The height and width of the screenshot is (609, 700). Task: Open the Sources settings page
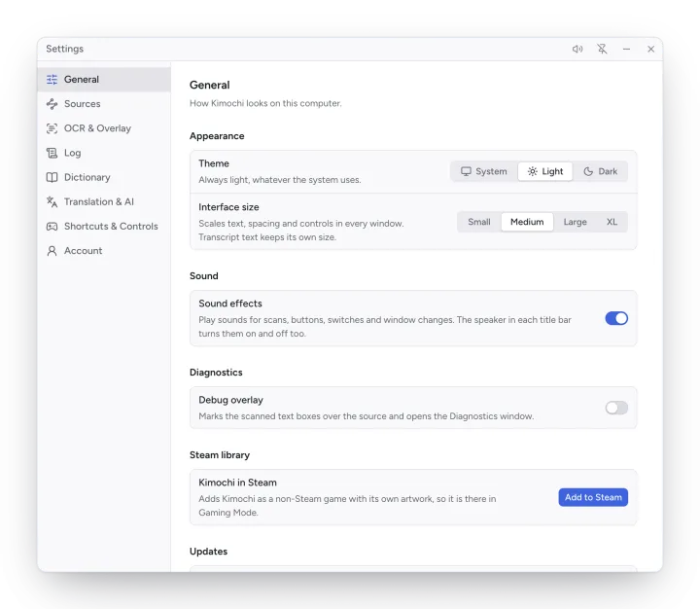(x=104, y=104)
